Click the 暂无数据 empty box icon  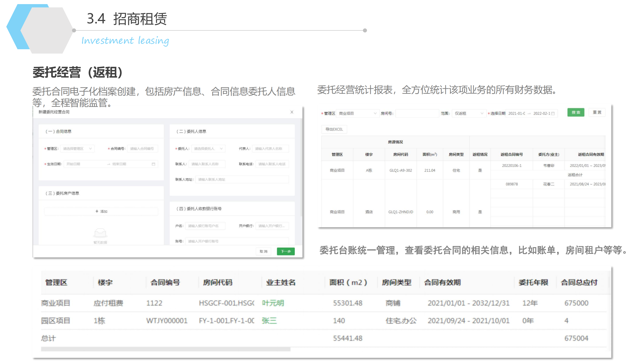100,233
